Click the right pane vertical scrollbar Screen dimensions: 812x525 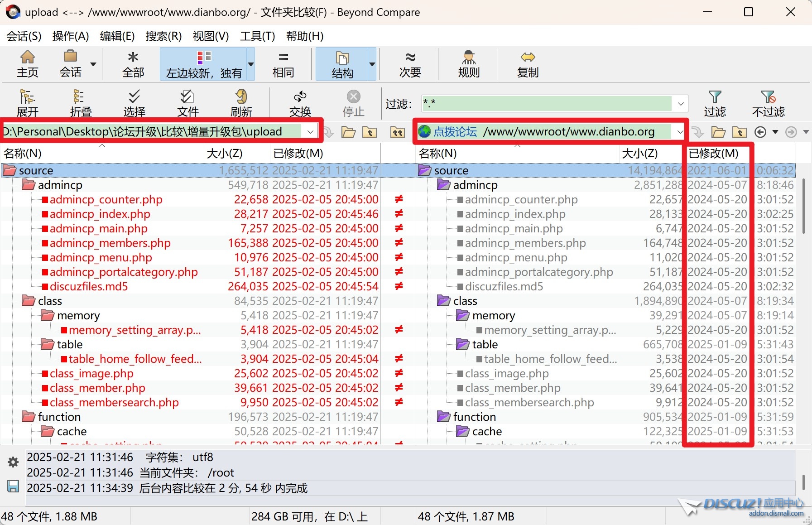pyautogui.click(x=803, y=206)
